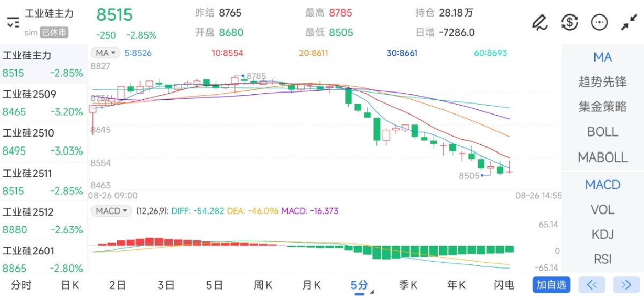The width and height of the screenshot is (644, 304).
Task: Choose 趋势先锋 indicator
Action: (603, 82)
